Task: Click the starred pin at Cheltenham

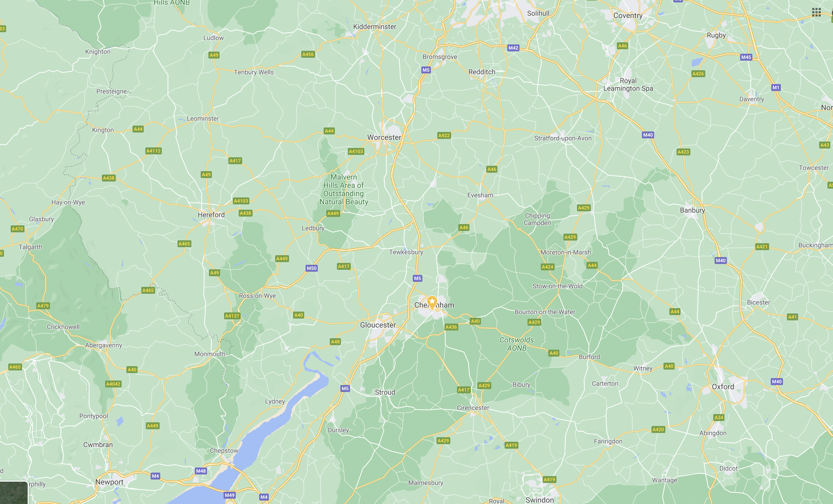Action: 432,302
